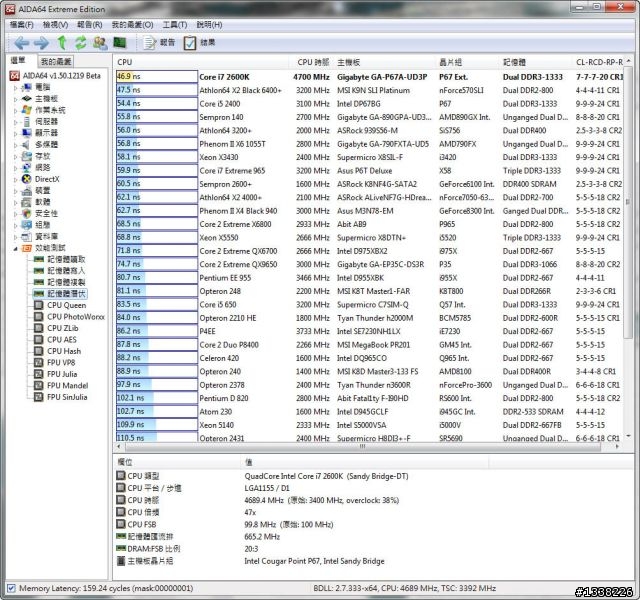Expand the first tree node under AIDA64 root

(x=16, y=87)
